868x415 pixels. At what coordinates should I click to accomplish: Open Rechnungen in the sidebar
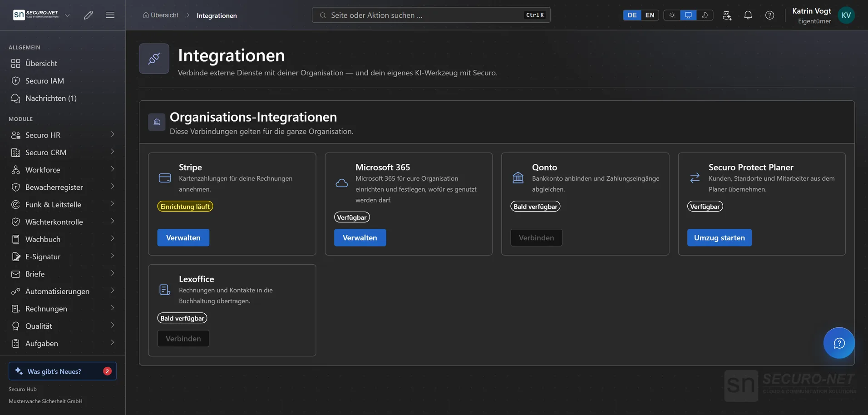pos(63,309)
